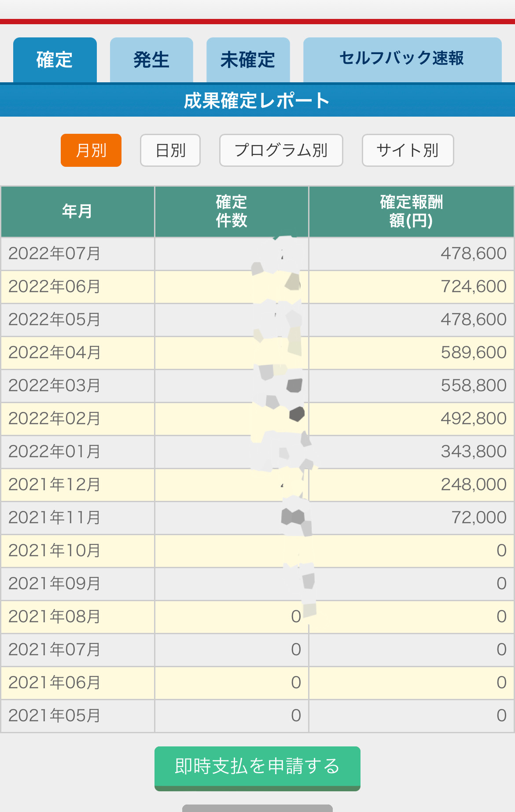Click the 年月 column header
The image size is (515, 812).
click(x=77, y=212)
